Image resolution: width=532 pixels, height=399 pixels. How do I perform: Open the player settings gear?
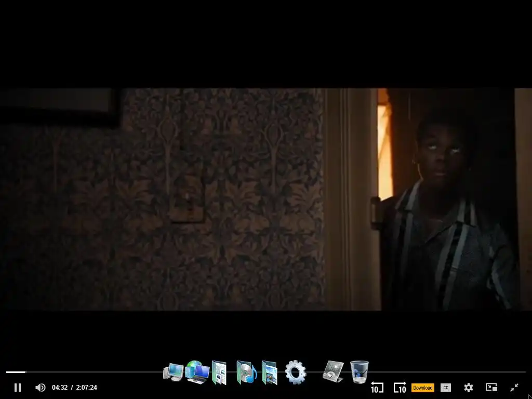(x=469, y=388)
